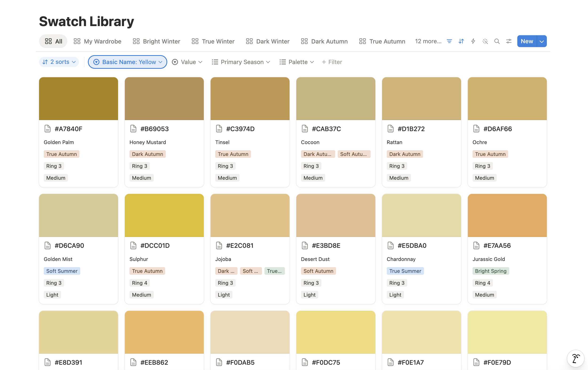Click page icon beside #F0DC75

tap(305, 362)
